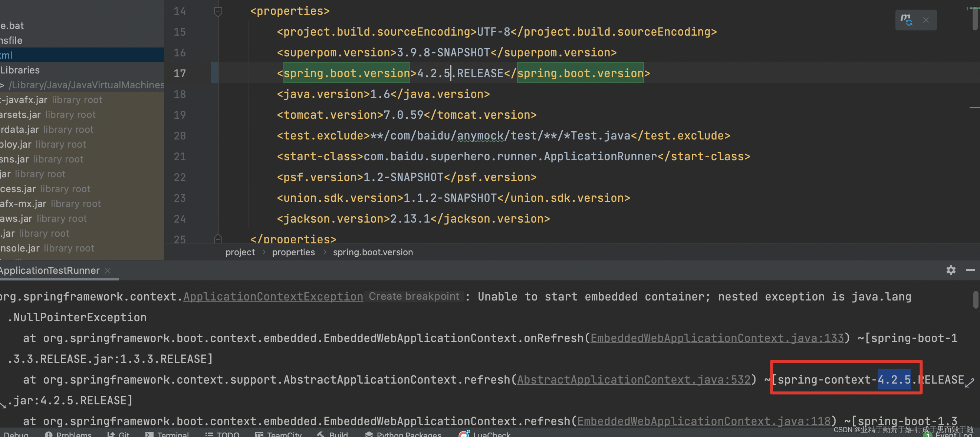Open ApplicationContextException class link
The width and height of the screenshot is (980, 437).
click(x=273, y=297)
